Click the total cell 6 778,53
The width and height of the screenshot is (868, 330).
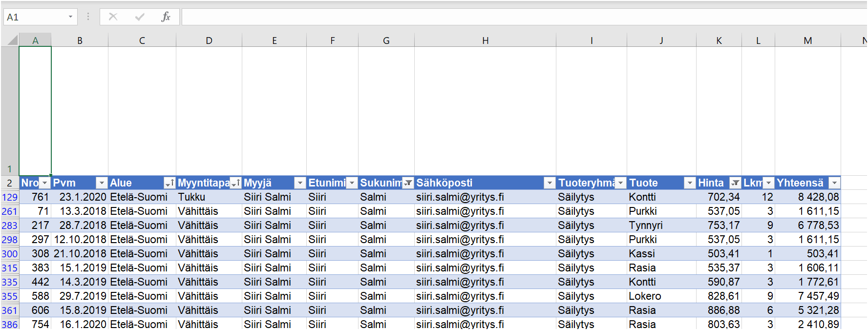808,226
